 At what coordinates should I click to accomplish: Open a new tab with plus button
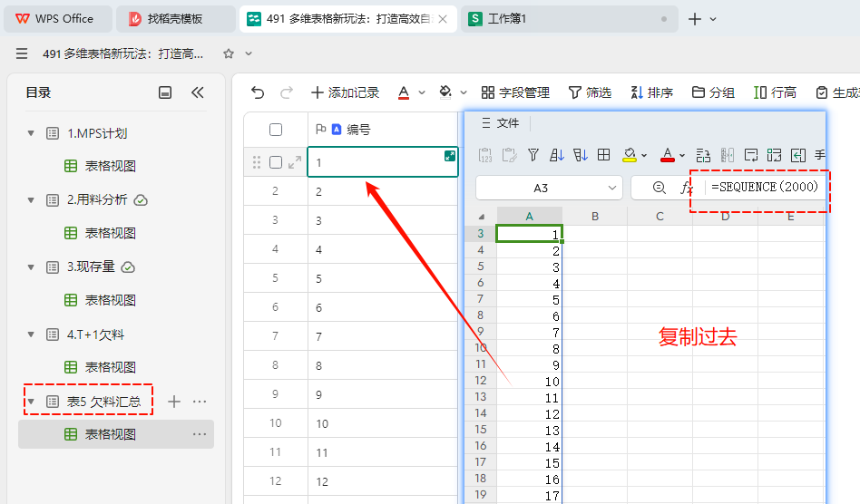coord(694,19)
